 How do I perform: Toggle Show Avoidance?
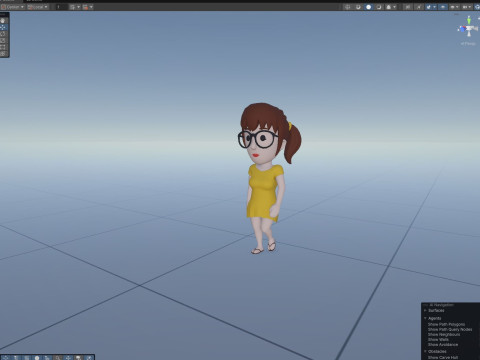443,344
